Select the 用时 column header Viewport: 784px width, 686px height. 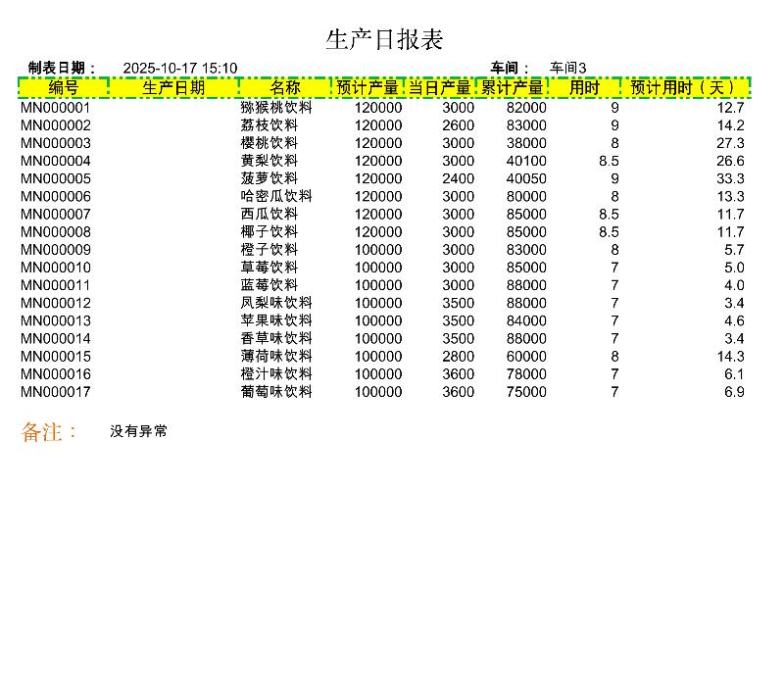pos(584,87)
